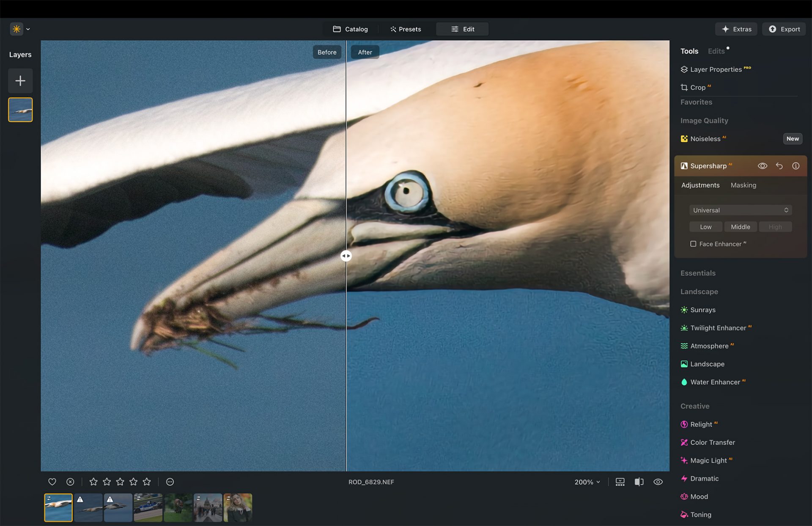Open the Relight AI tool
The height and width of the screenshot is (526, 812).
click(702, 424)
